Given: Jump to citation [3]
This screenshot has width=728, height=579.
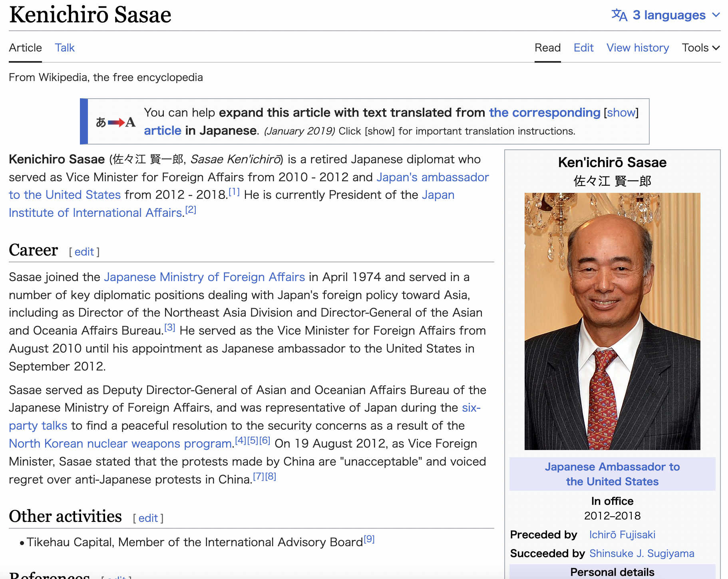Looking at the screenshot, I should pos(170,327).
